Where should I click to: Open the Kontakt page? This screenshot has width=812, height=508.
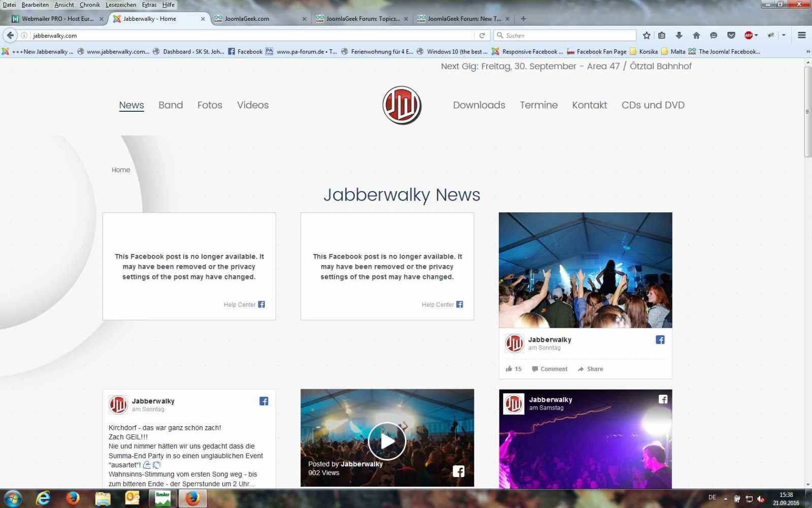(x=589, y=105)
